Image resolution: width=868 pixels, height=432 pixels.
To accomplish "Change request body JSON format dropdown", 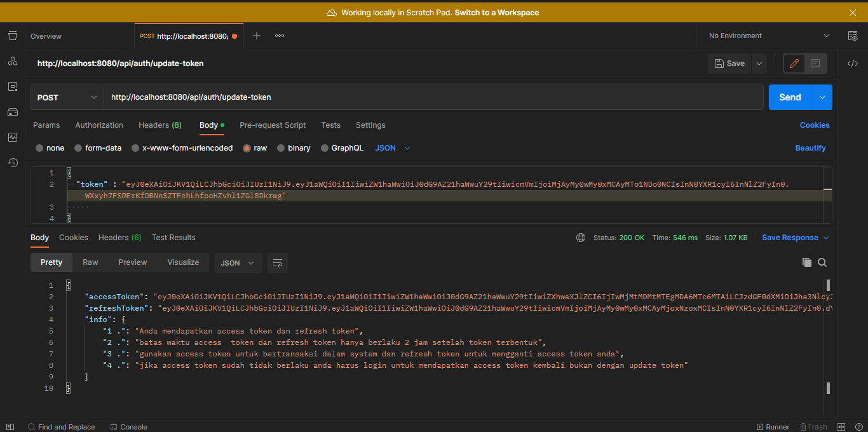I will tap(393, 148).
